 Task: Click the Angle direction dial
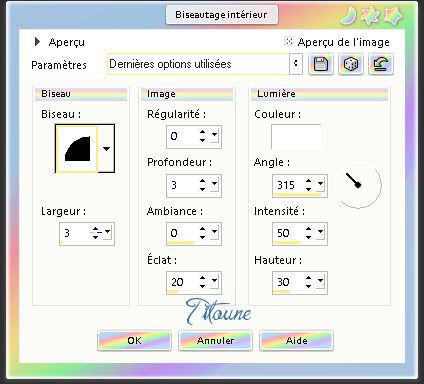tap(359, 185)
